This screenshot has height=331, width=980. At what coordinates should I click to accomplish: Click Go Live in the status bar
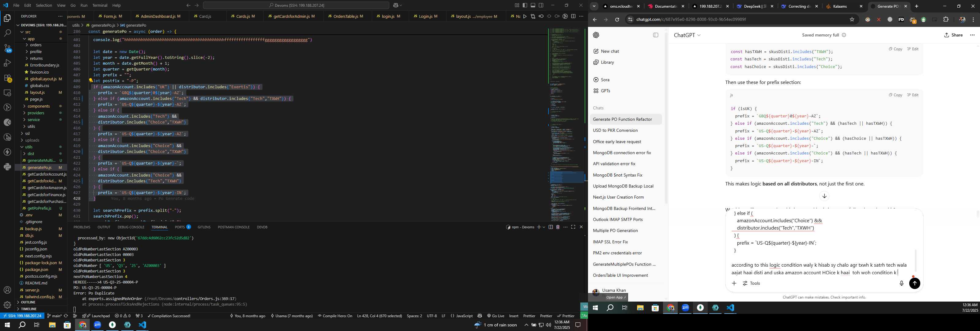point(495,316)
